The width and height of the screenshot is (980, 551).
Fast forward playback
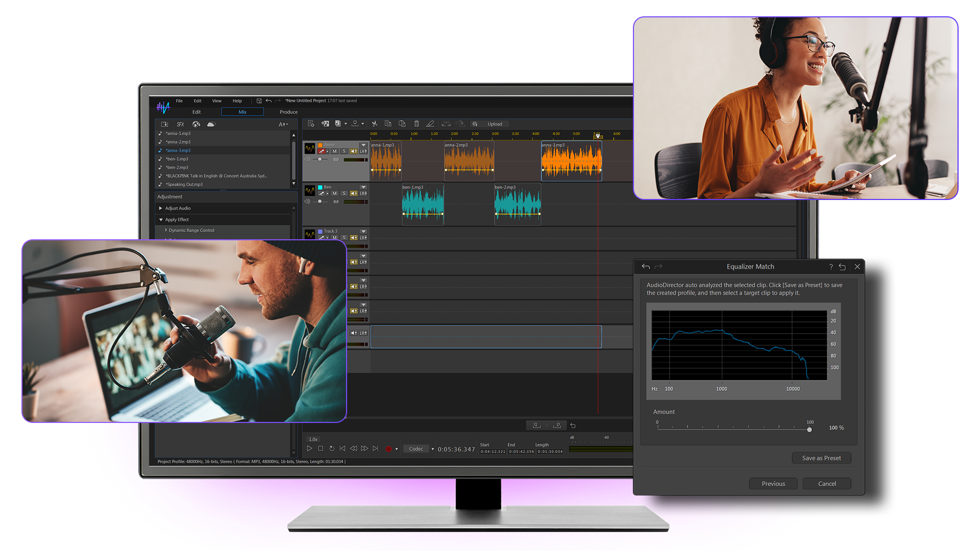point(364,448)
